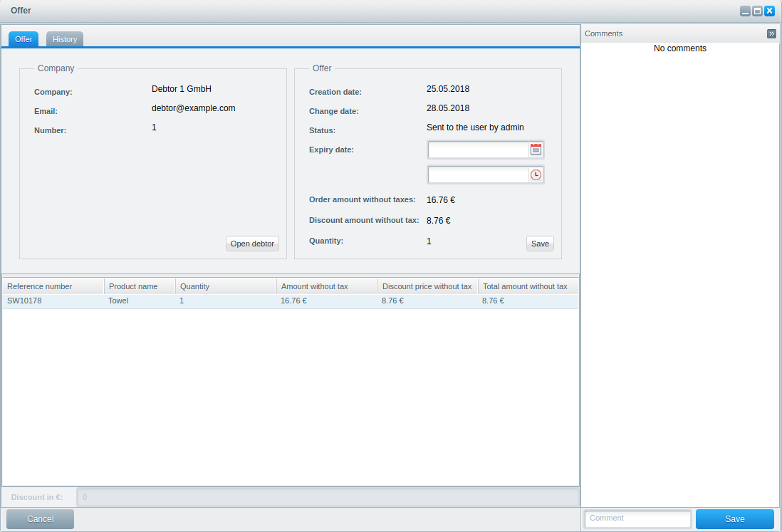Click the expiry time input field

(x=478, y=174)
